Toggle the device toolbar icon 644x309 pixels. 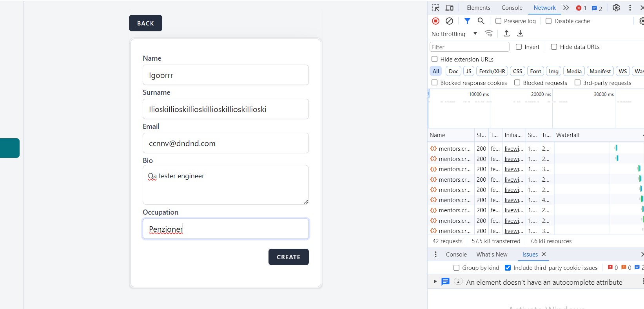tap(450, 8)
